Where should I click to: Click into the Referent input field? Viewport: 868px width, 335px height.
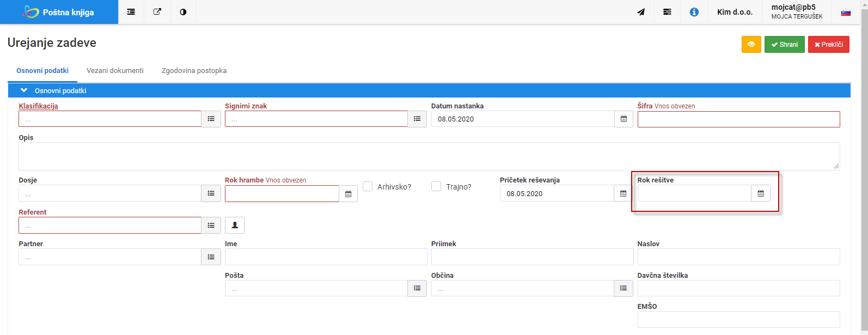[x=110, y=226]
